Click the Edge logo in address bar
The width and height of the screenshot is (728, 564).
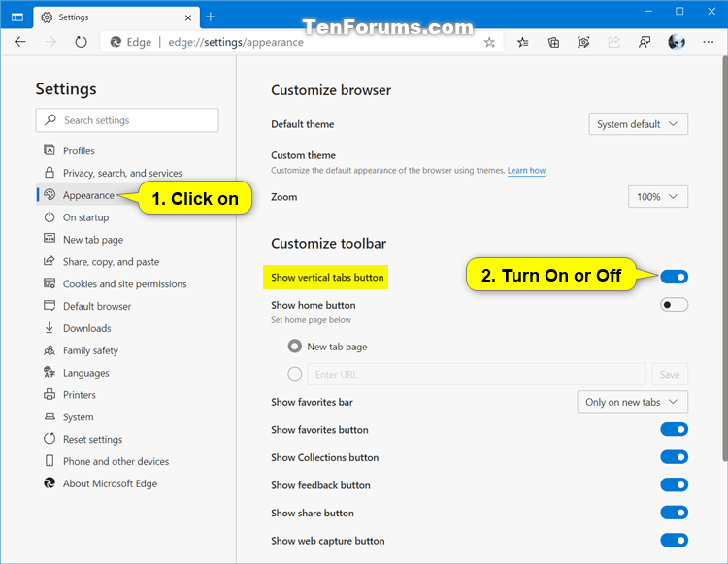pyautogui.click(x=116, y=42)
